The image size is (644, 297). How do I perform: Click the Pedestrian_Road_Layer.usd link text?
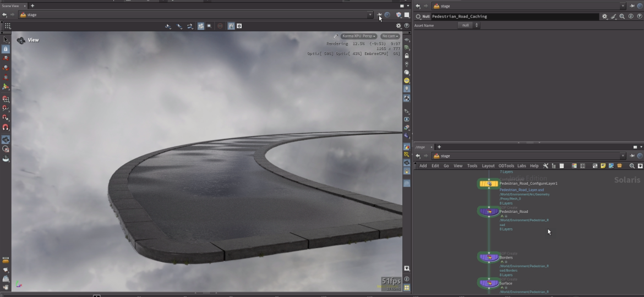pyautogui.click(x=521, y=190)
